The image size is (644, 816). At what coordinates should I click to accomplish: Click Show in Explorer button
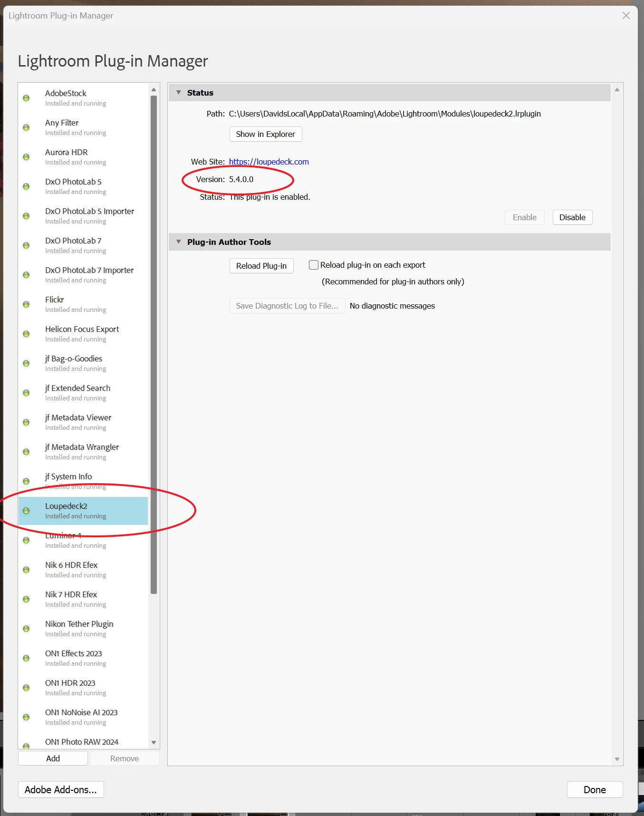[266, 134]
